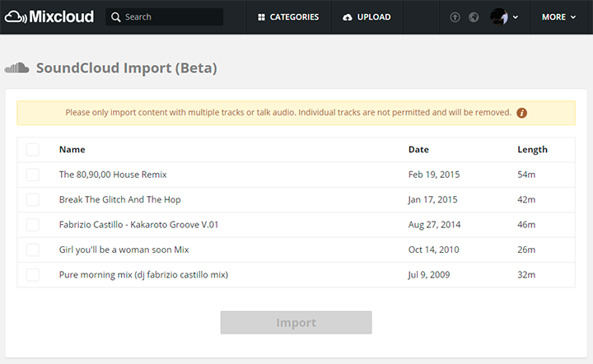The height and width of the screenshot is (364, 593).
Task: Toggle the select-all checkbox in header
Action: 32,150
